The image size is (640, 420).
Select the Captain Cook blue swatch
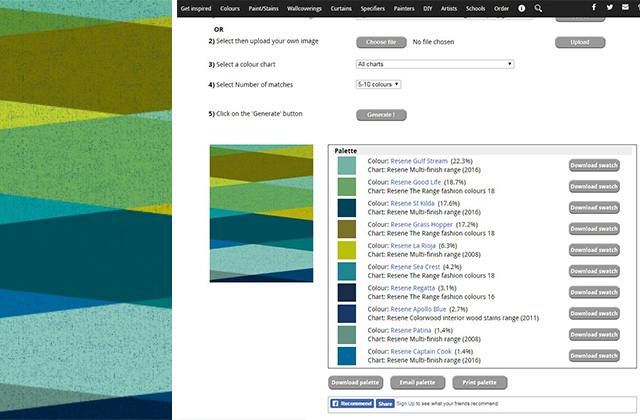[x=347, y=356]
